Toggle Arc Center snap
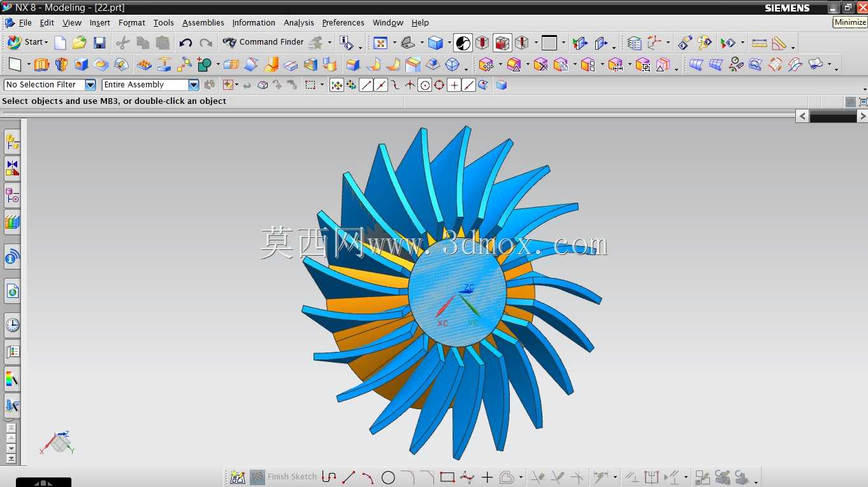Screen dimensions: 868x487 (425, 85)
